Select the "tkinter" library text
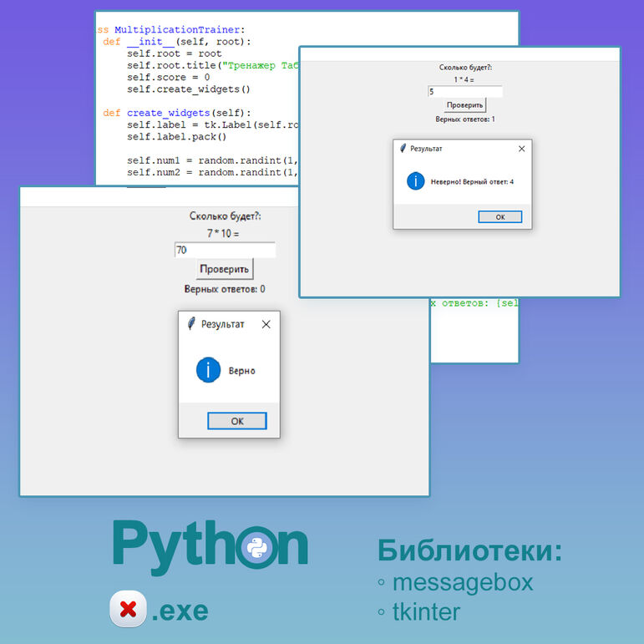The height and width of the screenshot is (644, 644). (x=426, y=611)
